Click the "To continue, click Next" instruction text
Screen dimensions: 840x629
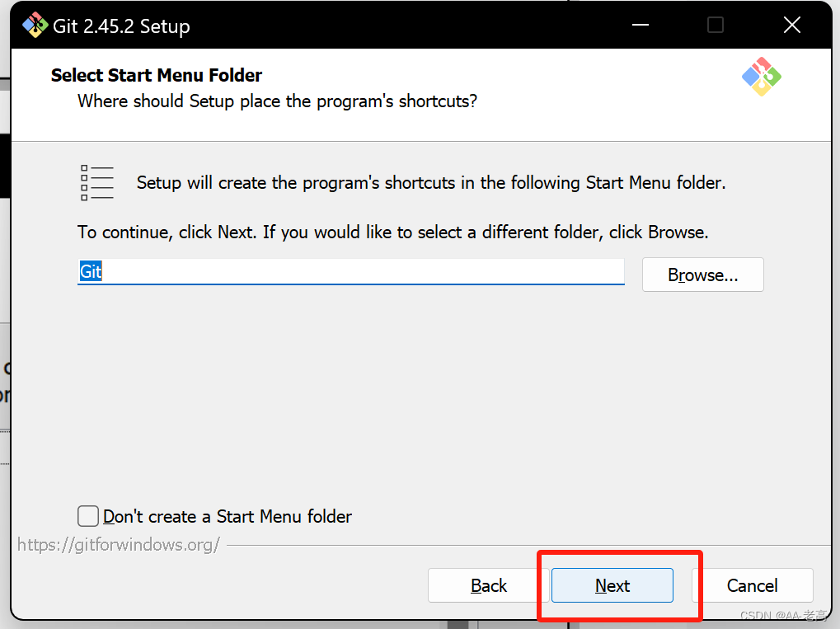[392, 232]
